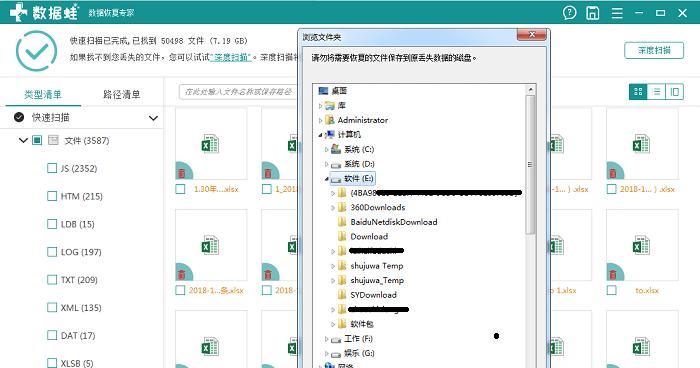Click the folder tree vertical scrollbar thumb
The width and height of the screenshot is (700, 368).
(530, 164)
